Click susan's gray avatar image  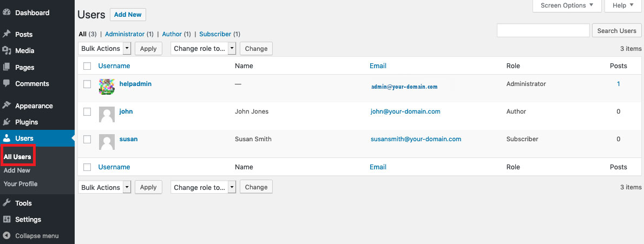(x=107, y=142)
